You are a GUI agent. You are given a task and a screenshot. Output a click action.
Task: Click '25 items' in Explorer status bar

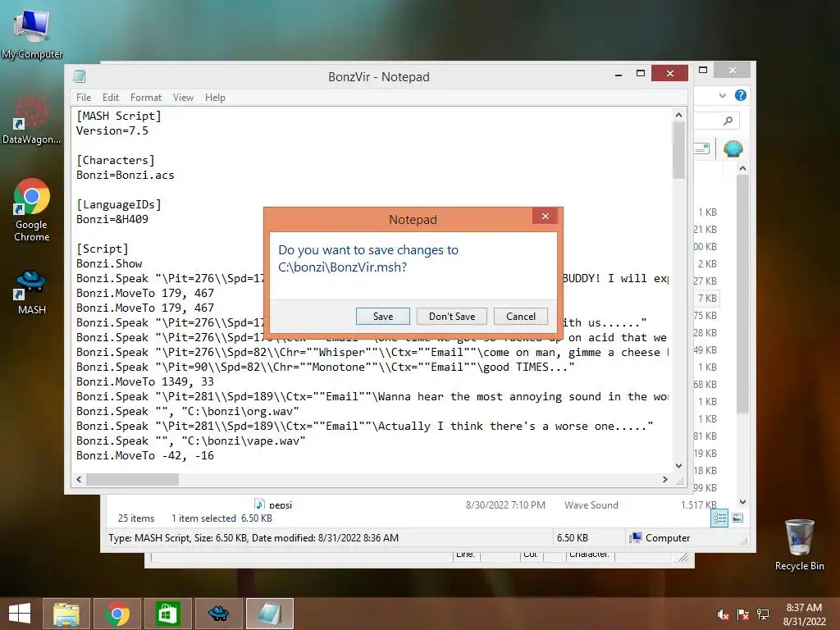pyautogui.click(x=136, y=518)
